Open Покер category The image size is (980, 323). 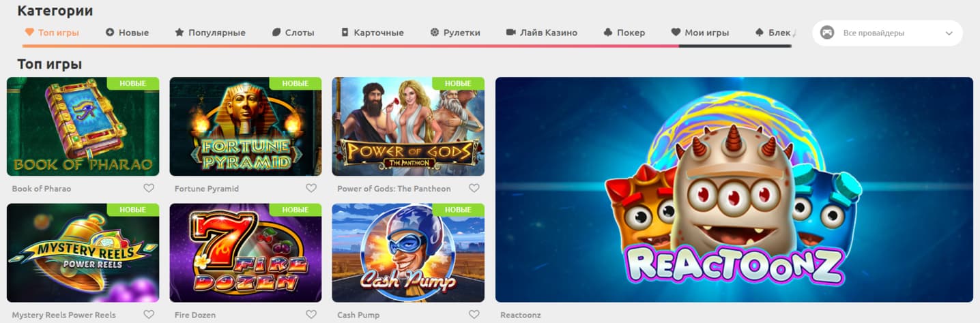pos(624,32)
